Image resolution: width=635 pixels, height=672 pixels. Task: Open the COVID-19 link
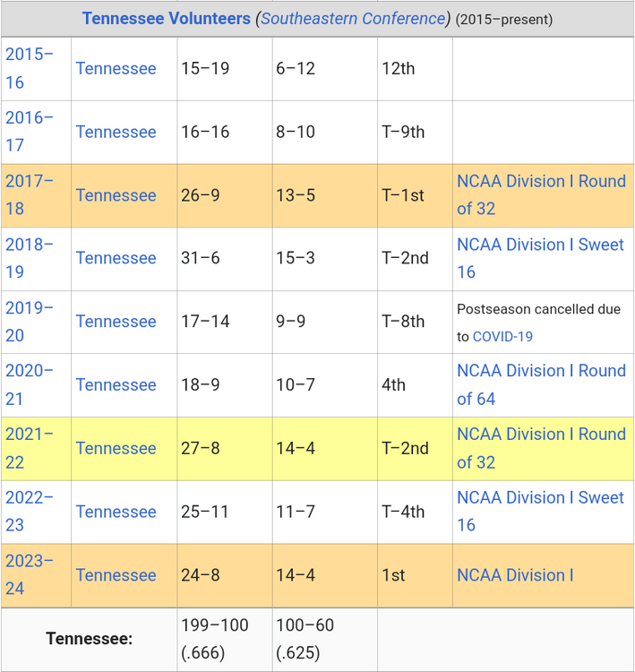(502, 337)
